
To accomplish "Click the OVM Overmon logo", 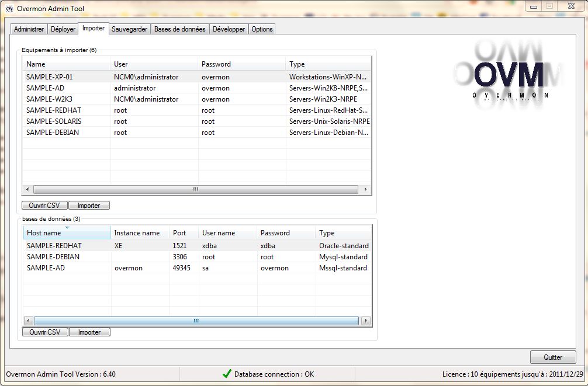I will pos(510,74).
